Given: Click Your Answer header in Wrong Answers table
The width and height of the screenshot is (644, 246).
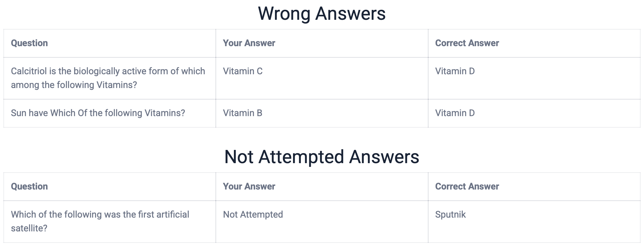Looking at the screenshot, I should [x=249, y=43].
